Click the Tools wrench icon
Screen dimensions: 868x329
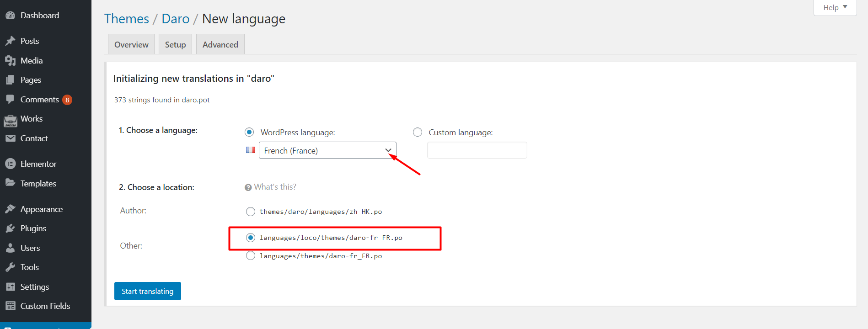[10, 267]
